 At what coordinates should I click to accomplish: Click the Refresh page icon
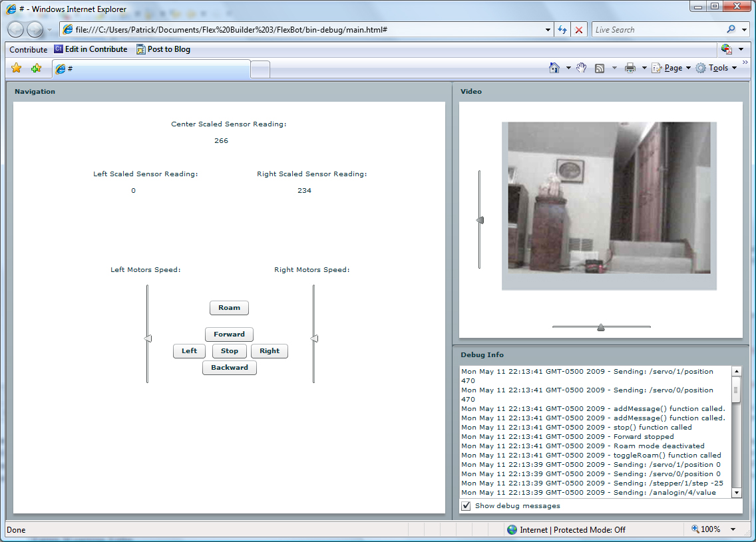tap(562, 30)
